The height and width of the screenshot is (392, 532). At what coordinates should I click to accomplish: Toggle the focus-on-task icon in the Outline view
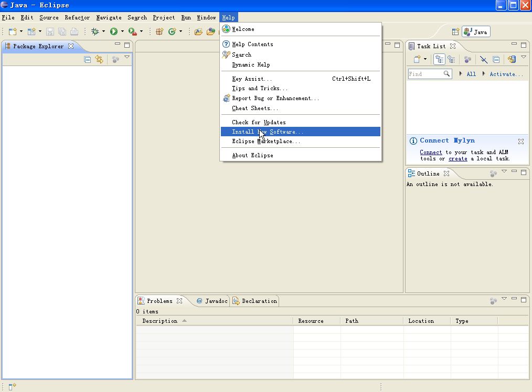click(493, 173)
